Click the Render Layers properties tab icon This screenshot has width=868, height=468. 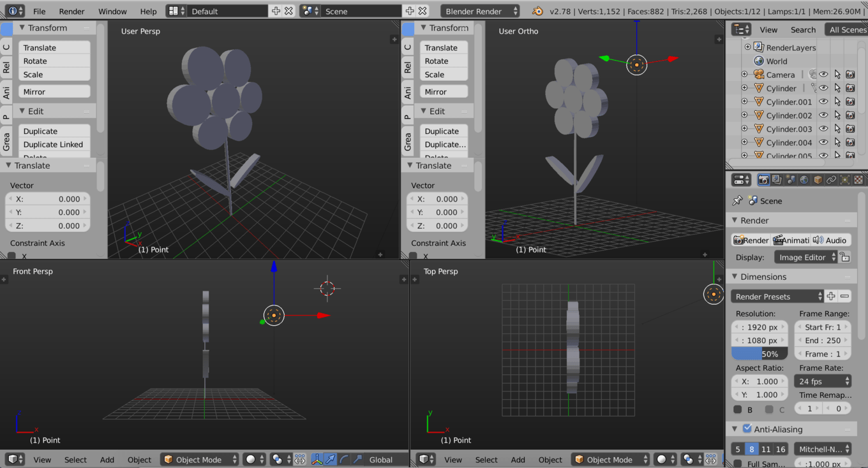777,180
